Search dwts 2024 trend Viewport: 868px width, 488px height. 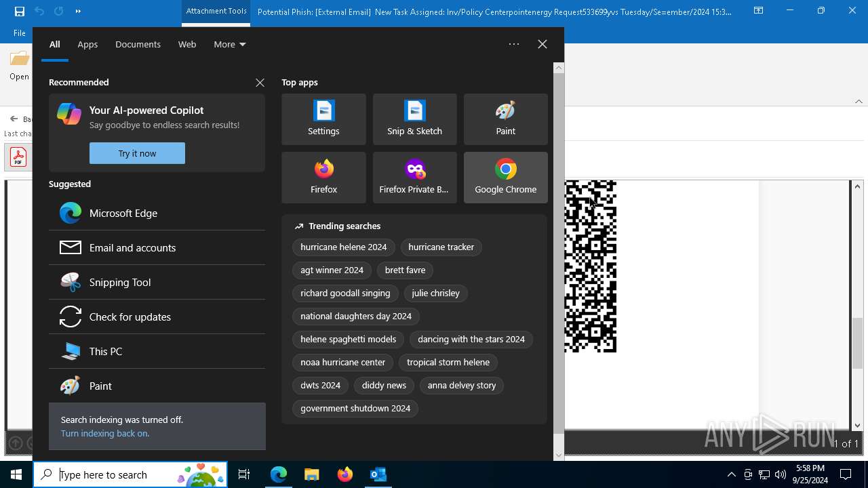tap(321, 385)
